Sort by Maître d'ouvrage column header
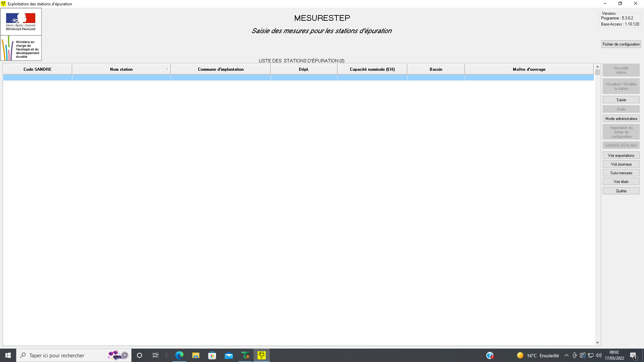Viewport: 644px width, 362px height. pyautogui.click(x=529, y=69)
